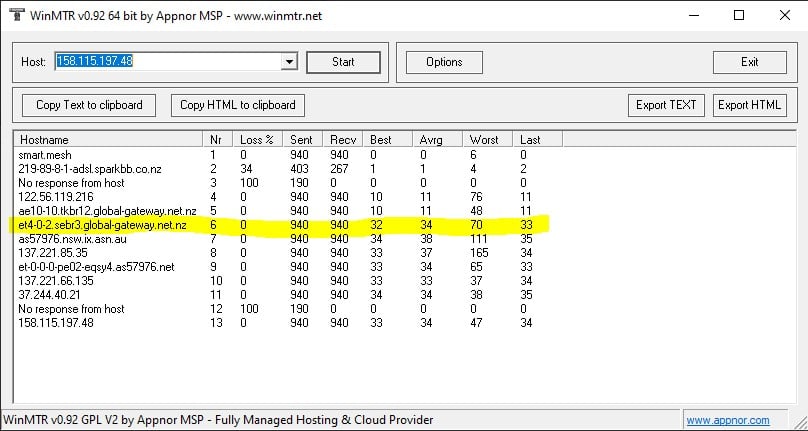Copy HTML to clipboard
Screen dimensions: 808x431
tap(238, 105)
